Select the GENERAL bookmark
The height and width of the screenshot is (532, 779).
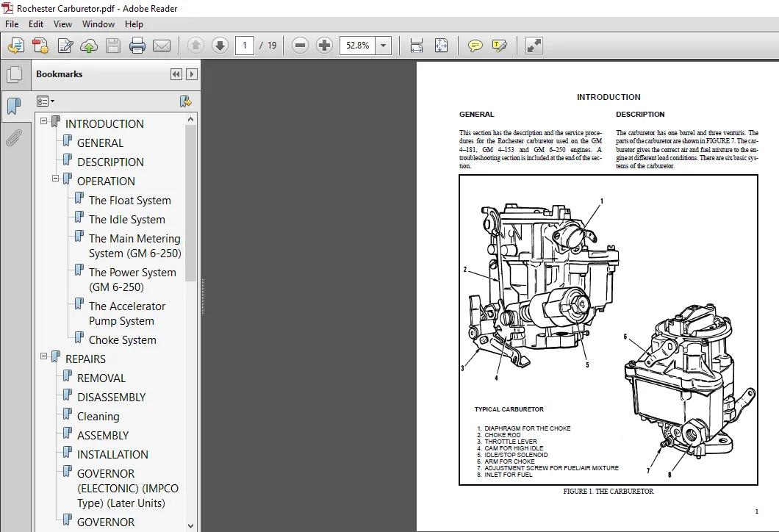(100, 143)
